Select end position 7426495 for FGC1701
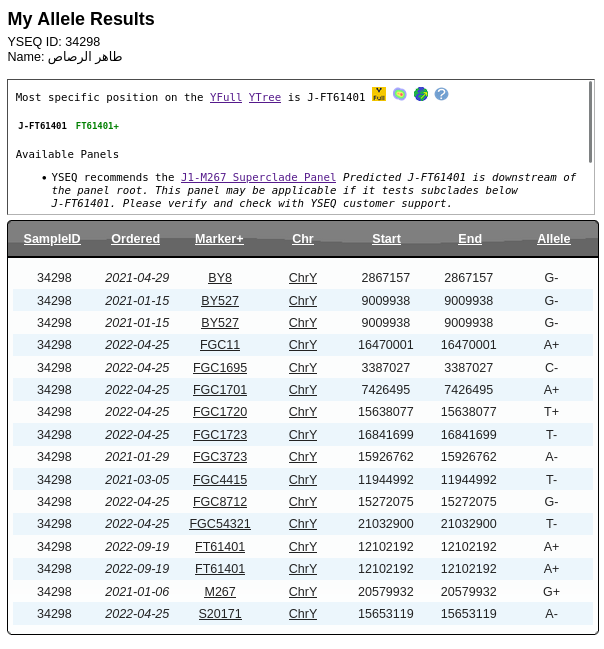Image resolution: width=604 pixels, height=649 pixels. pos(469,390)
